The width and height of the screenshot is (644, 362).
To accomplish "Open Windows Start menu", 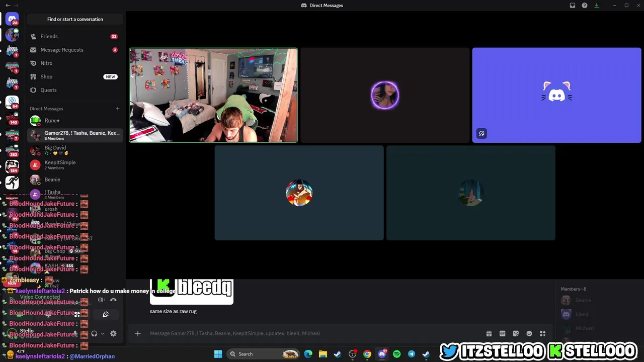I will (x=218, y=354).
